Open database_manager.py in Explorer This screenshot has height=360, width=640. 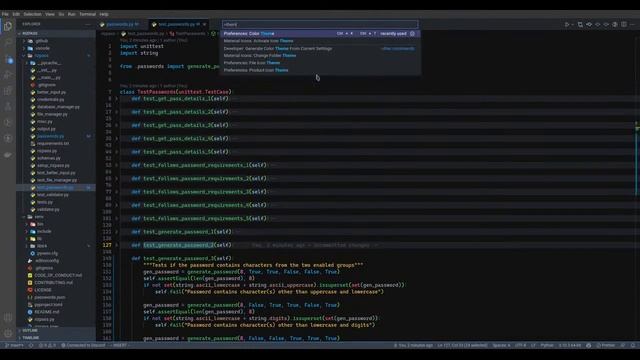[57, 107]
